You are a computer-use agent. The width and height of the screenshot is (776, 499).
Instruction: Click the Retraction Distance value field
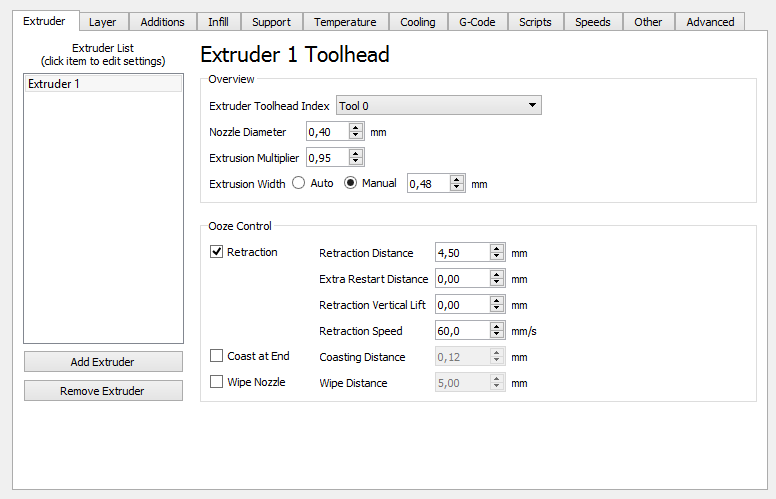[x=463, y=252]
